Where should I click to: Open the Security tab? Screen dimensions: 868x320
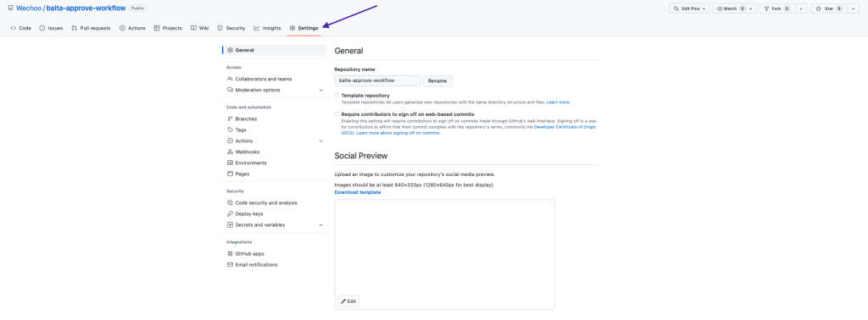[231, 28]
